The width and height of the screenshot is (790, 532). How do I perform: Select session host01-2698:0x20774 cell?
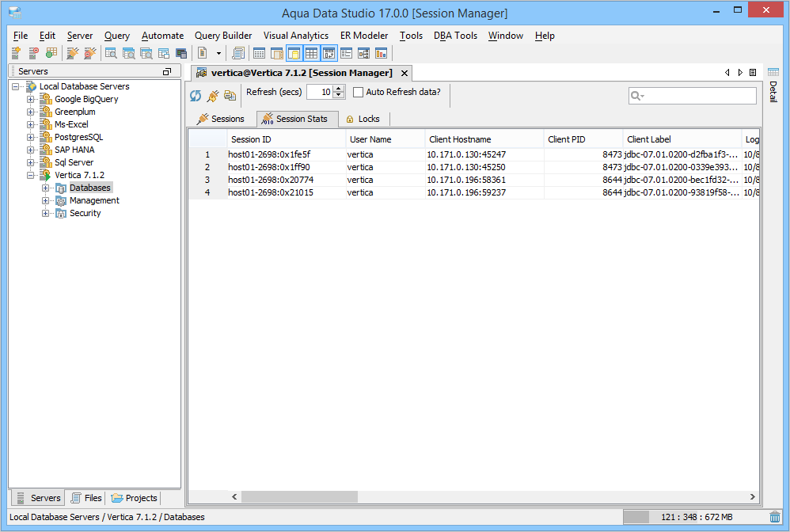point(287,180)
